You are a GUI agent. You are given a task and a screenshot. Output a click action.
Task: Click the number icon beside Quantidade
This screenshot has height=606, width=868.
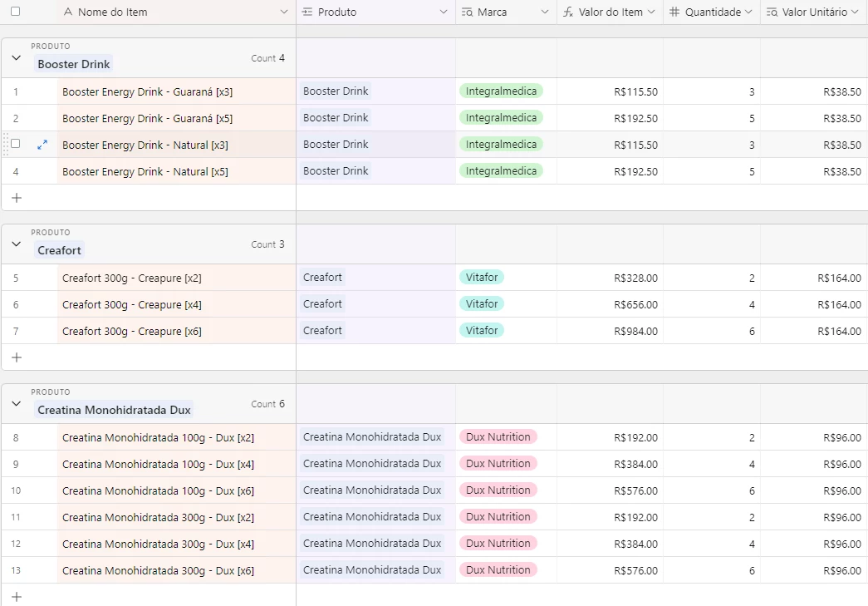(674, 12)
